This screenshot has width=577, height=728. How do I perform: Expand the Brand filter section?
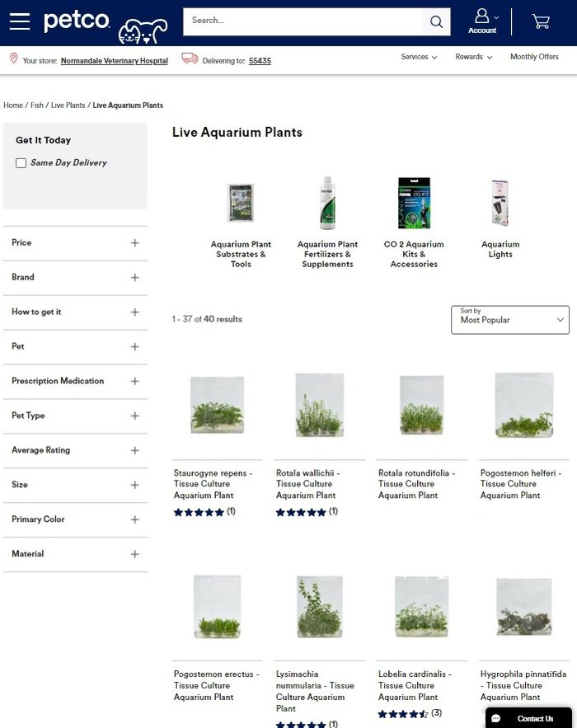click(134, 277)
